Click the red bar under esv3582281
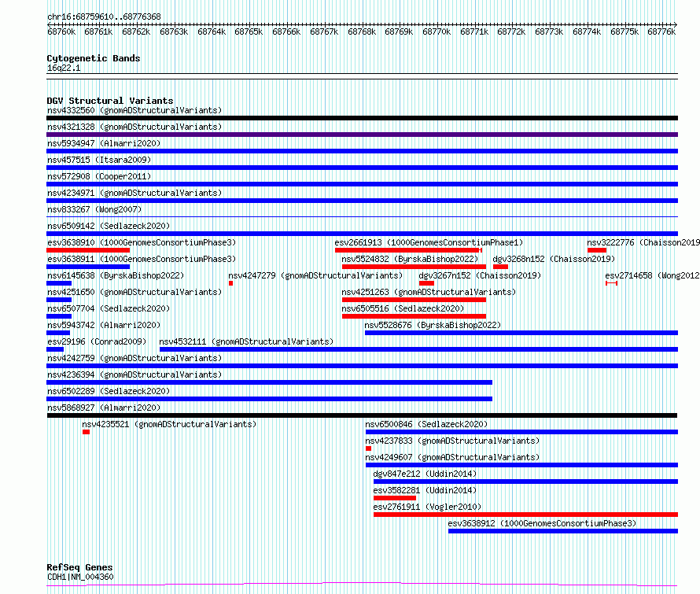 (x=395, y=499)
